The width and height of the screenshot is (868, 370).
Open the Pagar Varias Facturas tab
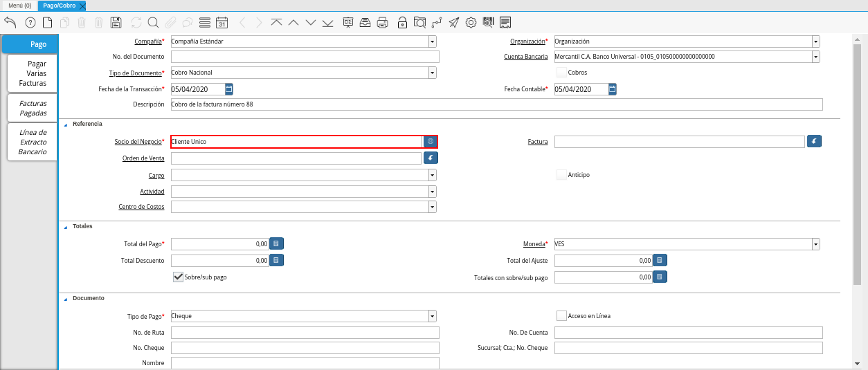[33, 73]
